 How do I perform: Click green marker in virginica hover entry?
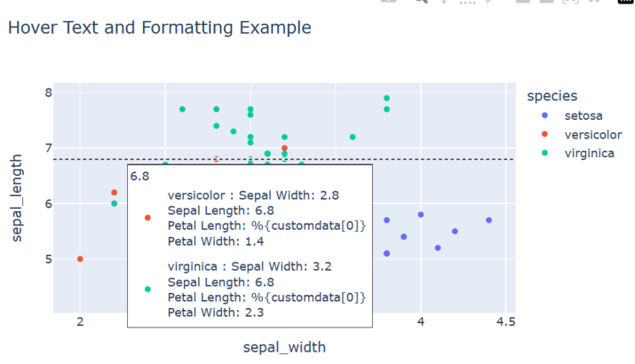[x=147, y=289]
